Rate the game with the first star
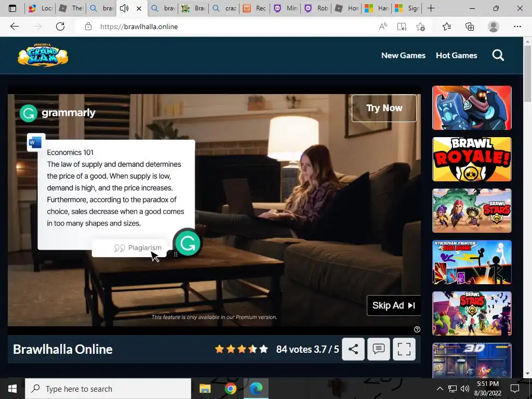The image size is (532, 399). [x=220, y=349]
